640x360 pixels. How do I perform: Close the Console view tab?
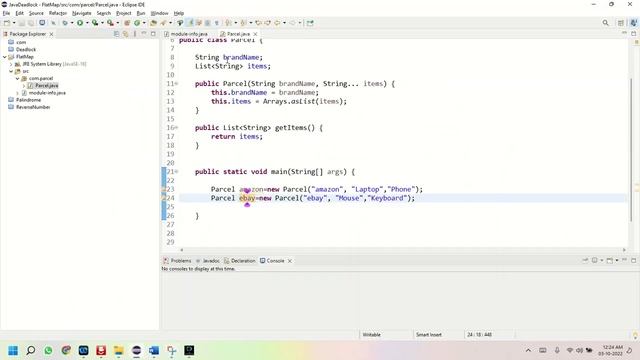290,261
